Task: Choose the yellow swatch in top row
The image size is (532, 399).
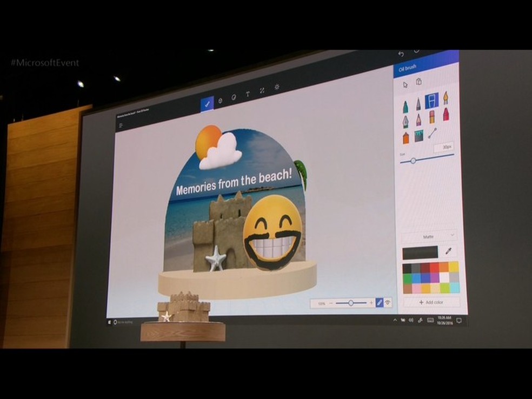Action: click(453, 267)
